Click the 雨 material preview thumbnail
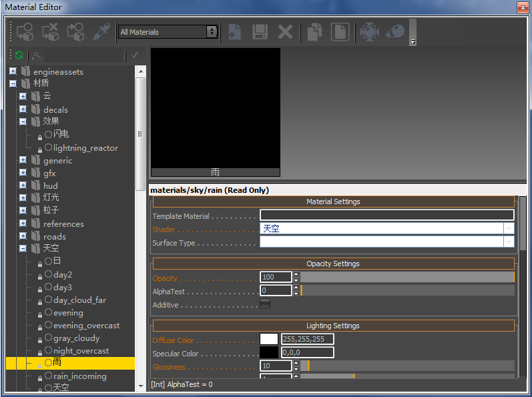Viewport: 532px width, 397px height. 216,112
